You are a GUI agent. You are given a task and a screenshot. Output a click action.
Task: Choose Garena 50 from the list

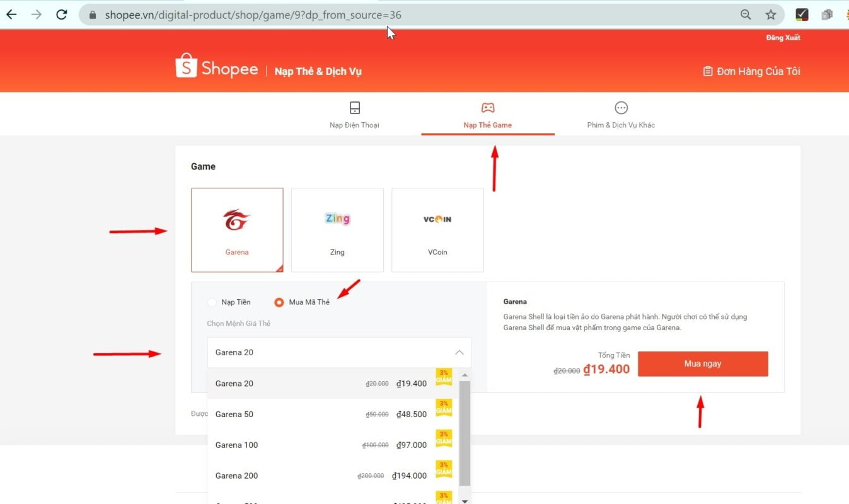(x=333, y=414)
